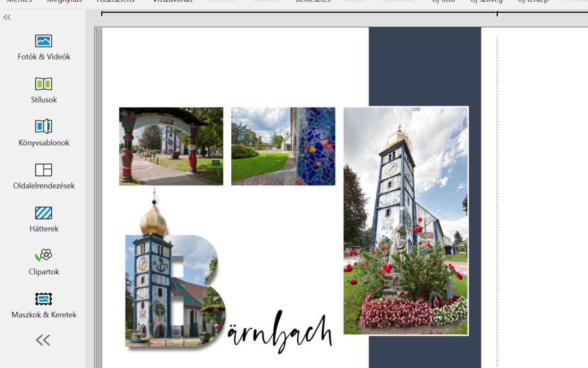Open the Fotók & Videók panel

coord(44,47)
